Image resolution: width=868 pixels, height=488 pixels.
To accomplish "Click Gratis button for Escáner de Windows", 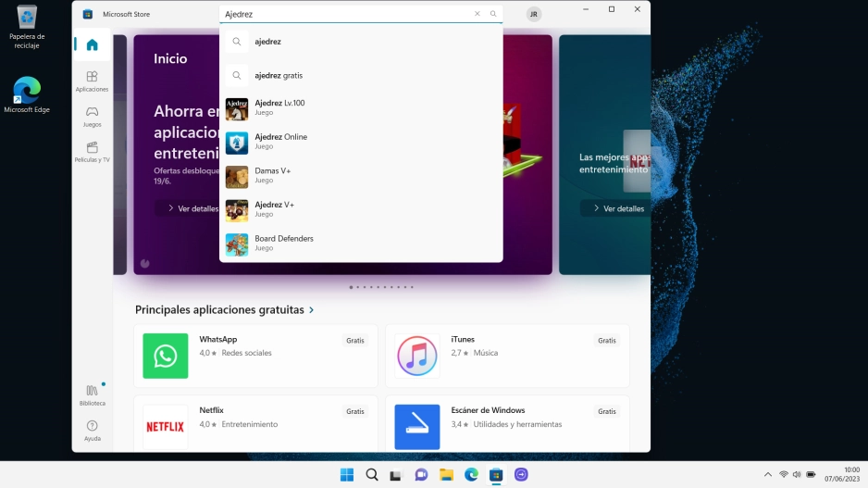I will tap(607, 411).
